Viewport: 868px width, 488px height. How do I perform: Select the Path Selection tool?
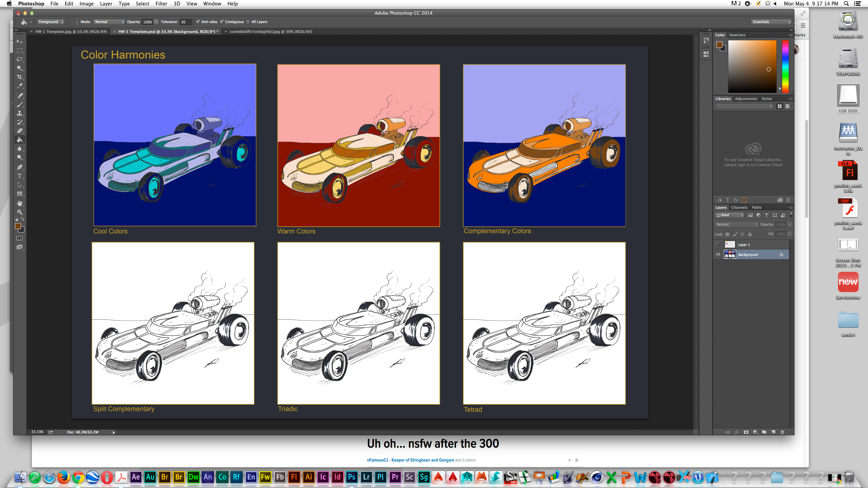20,185
